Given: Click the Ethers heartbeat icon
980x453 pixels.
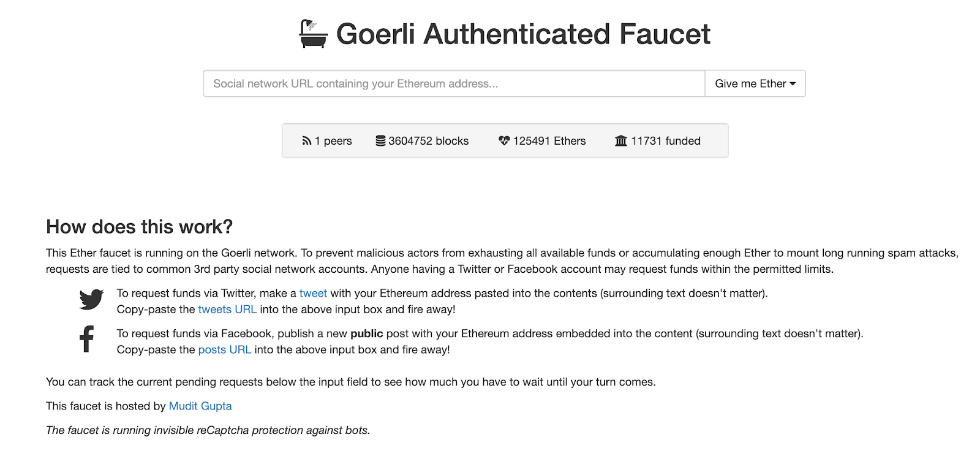Looking at the screenshot, I should pos(504,141).
